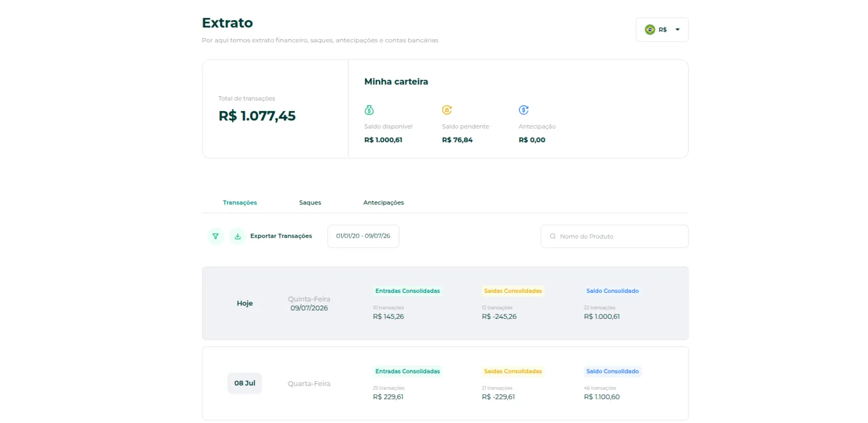This screenshot has height=423, width=868.
Task: Click the magnifier icon in product search
Action: point(553,236)
